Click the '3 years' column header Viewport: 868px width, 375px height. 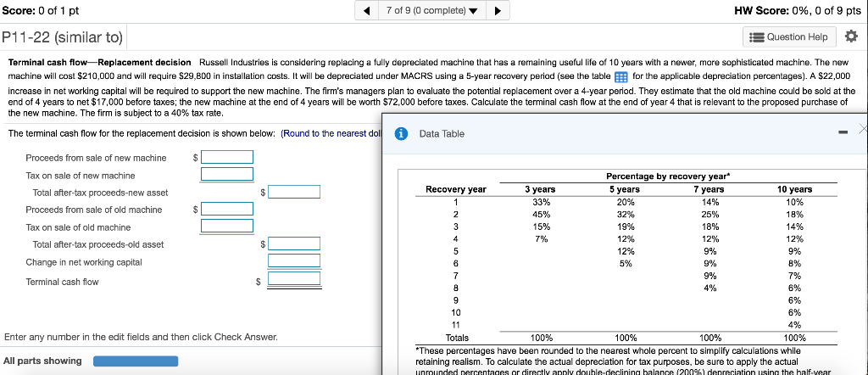pyautogui.click(x=540, y=189)
